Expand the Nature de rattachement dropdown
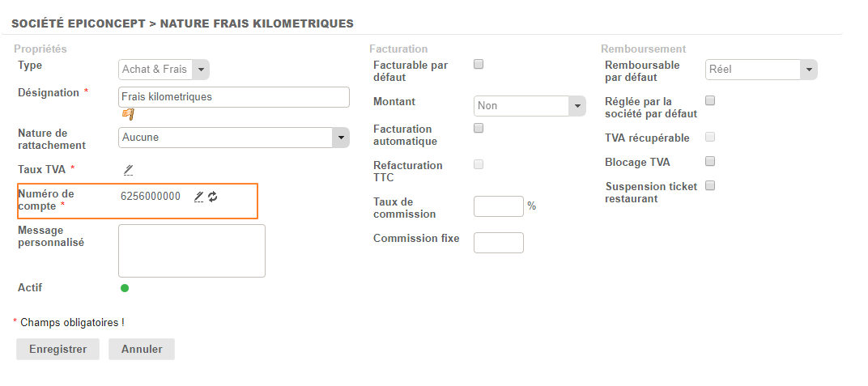This screenshot has height=386, width=868. pos(234,138)
